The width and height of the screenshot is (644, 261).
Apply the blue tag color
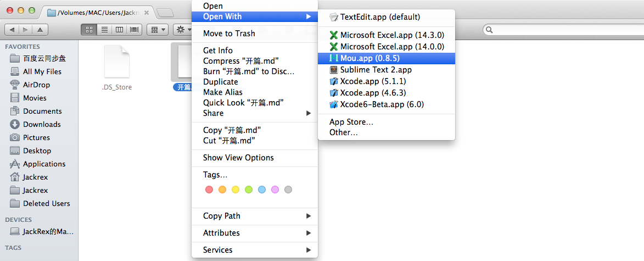coord(262,190)
